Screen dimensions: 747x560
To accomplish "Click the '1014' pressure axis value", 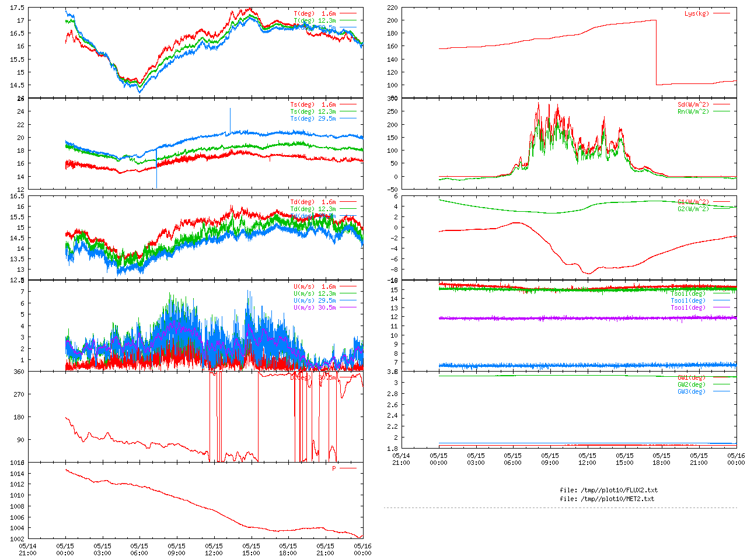I will click(x=18, y=474).
